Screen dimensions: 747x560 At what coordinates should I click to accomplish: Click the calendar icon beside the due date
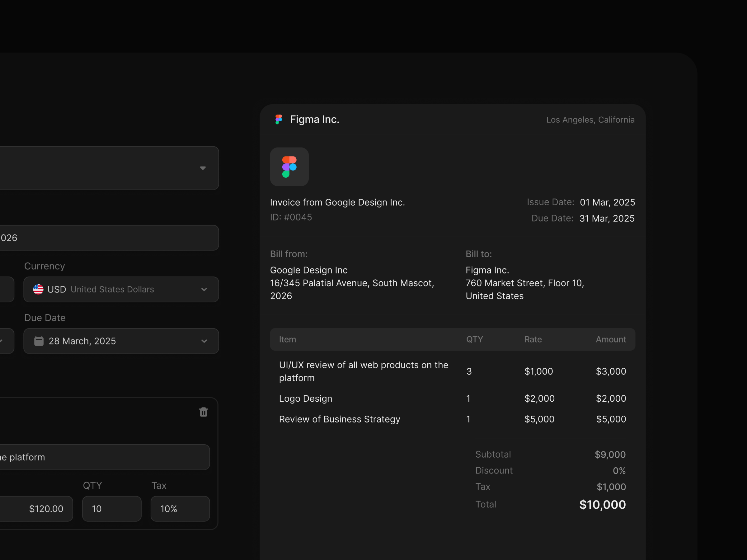(x=39, y=341)
